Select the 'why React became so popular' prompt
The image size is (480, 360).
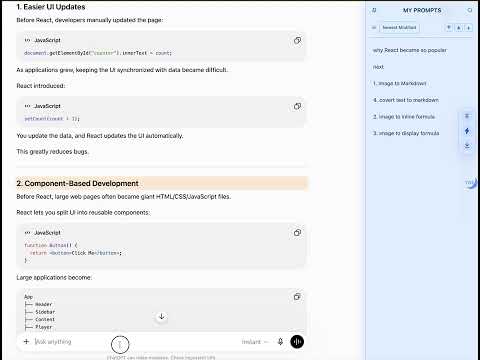[410, 50]
